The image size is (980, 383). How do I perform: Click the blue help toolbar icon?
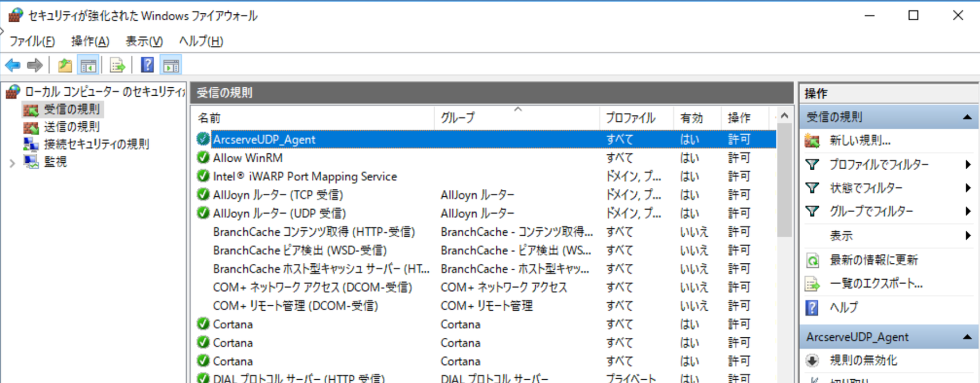coord(147,65)
